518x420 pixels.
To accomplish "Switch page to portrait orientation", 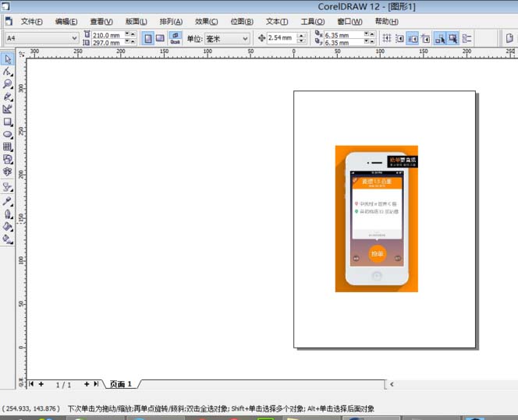I will [147, 37].
